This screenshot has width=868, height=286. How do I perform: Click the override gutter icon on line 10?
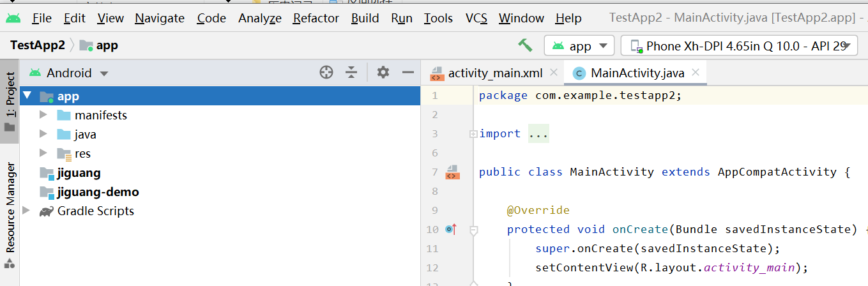point(451,229)
